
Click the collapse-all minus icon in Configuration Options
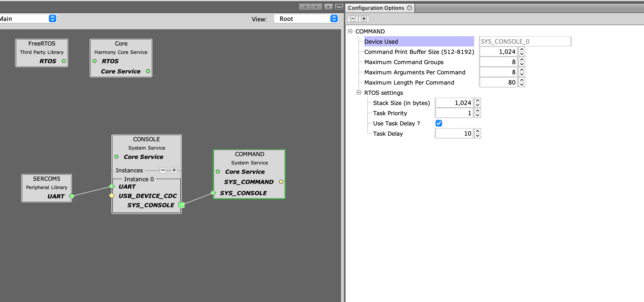(x=352, y=19)
